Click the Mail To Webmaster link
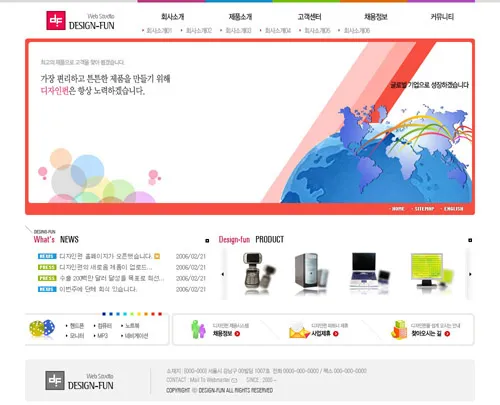Viewport: 500px width, 405px height. 210,380
